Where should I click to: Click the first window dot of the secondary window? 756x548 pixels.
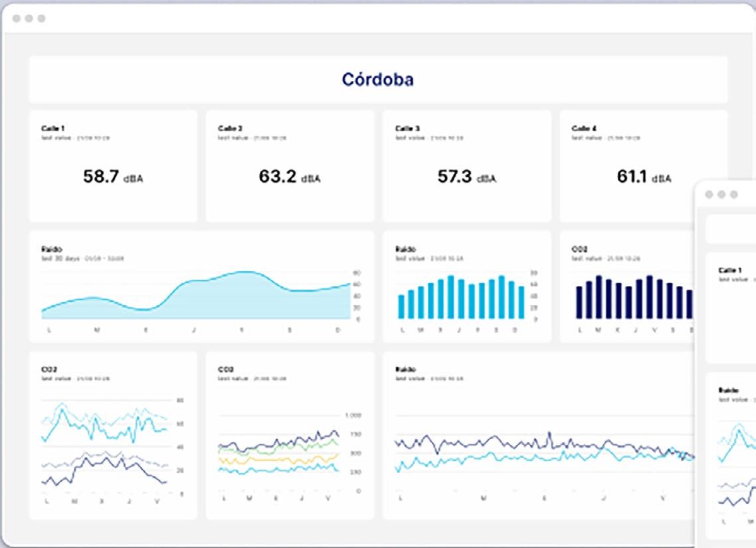pos(709,194)
